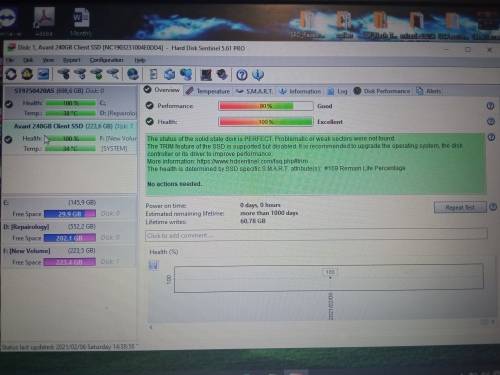The width and height of the screenshot is (500, 375).
Task: Click the status last updated text in status bar
Action: pyautogui.click(x=69, y=347)
